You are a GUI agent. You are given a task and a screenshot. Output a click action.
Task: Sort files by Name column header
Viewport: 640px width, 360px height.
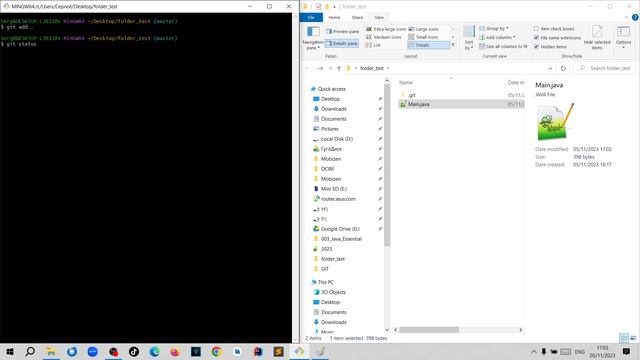tap(406, 82)
